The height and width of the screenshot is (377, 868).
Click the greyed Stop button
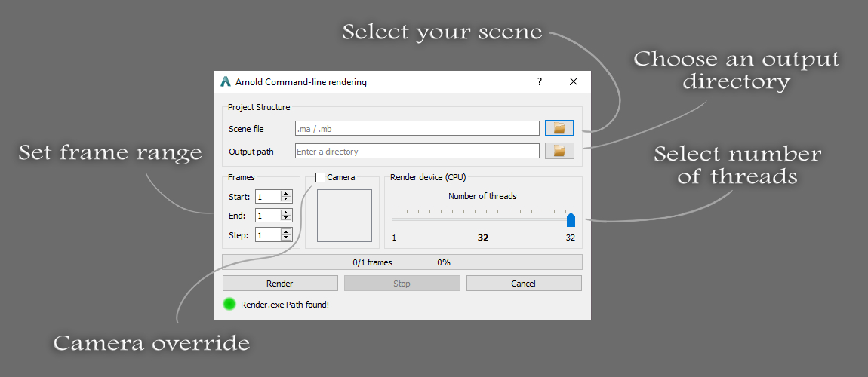(402, 283)
